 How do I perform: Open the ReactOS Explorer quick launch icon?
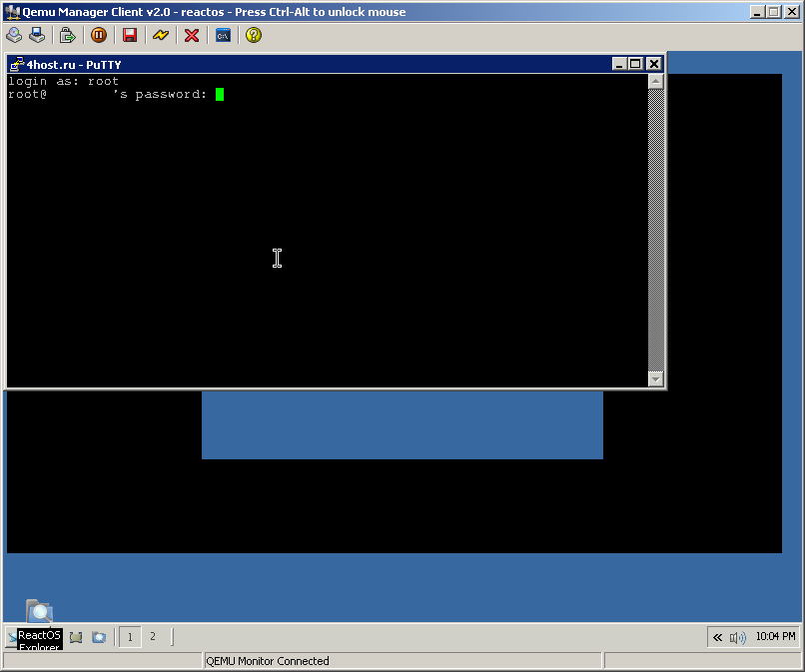[x=99, y=637]
